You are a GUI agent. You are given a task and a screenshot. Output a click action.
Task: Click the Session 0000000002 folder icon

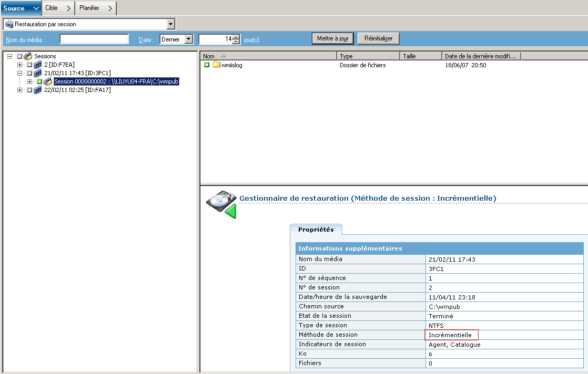click(48, 81)
